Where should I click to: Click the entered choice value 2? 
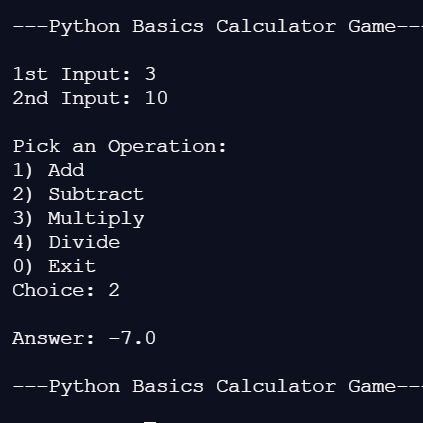pos(114,290)
